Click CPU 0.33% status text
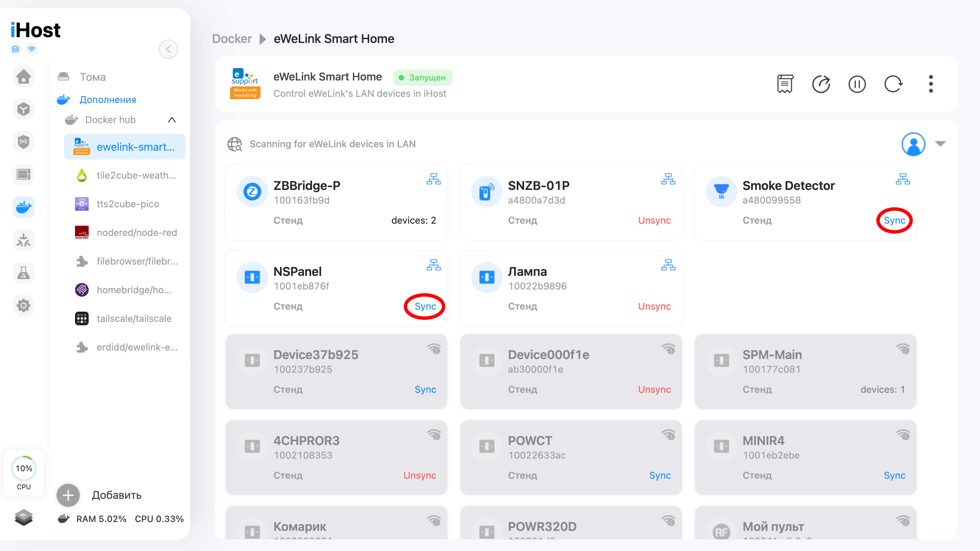Screen dimensions: 980x551 click(x=159, y=519)
